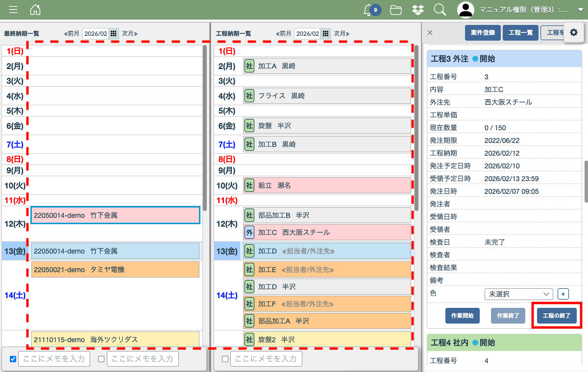Open the hamburger main menu
Viewport: 588px width, 372px height.
(13, 10)
